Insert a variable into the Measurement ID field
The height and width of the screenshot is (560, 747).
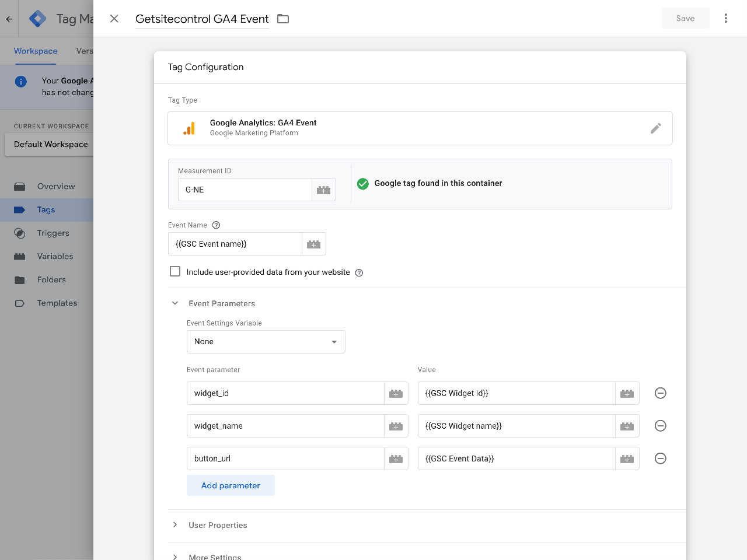coord(324,190)
